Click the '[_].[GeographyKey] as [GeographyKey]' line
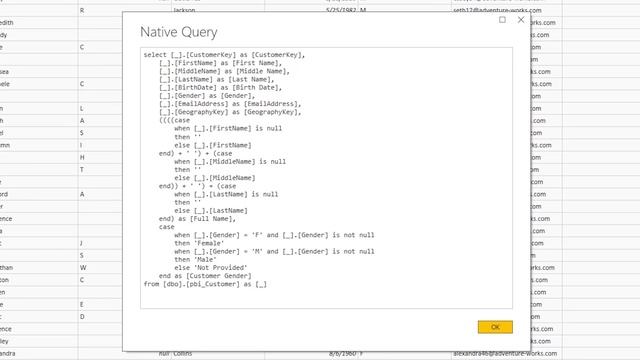640x360 pixels. pyautogui.click(x=230, y=112)
